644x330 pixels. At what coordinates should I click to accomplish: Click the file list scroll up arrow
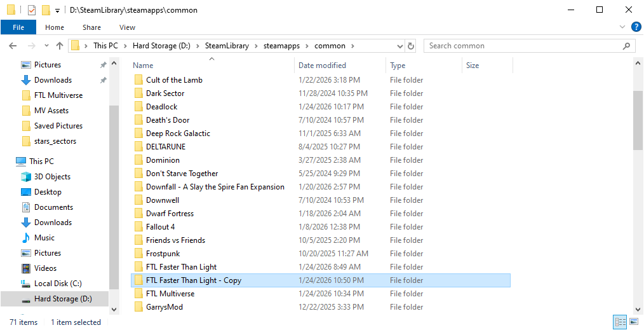coord(638,64)
